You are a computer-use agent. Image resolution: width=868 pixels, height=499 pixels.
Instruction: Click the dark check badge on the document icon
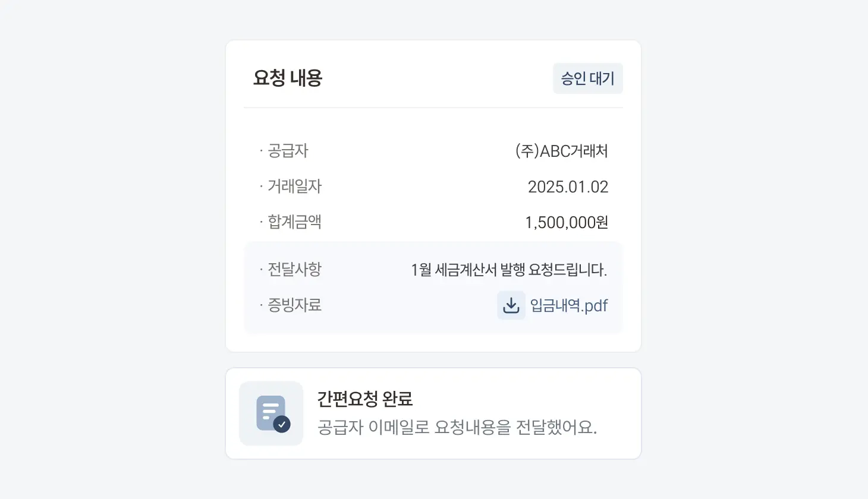pyautogui.click(x=282, y=424)
